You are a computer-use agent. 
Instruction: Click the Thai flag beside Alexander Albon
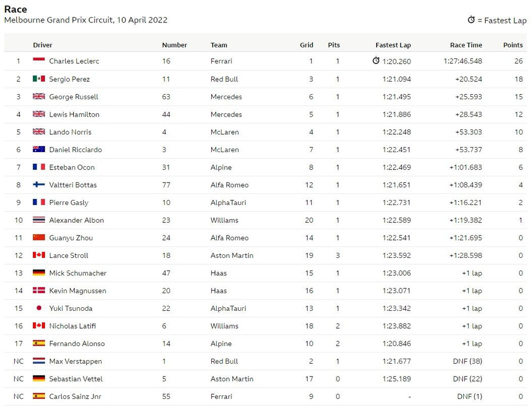tap(39, 220)
